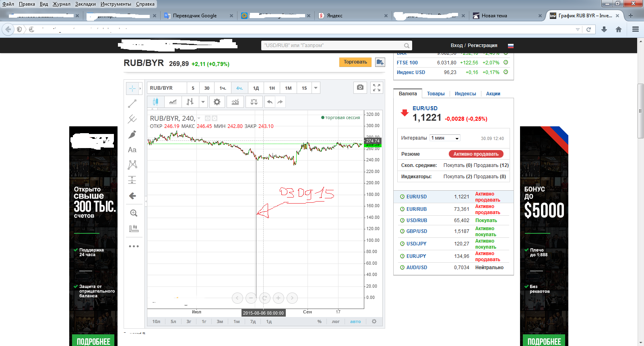Open chart properties gear

217,102
